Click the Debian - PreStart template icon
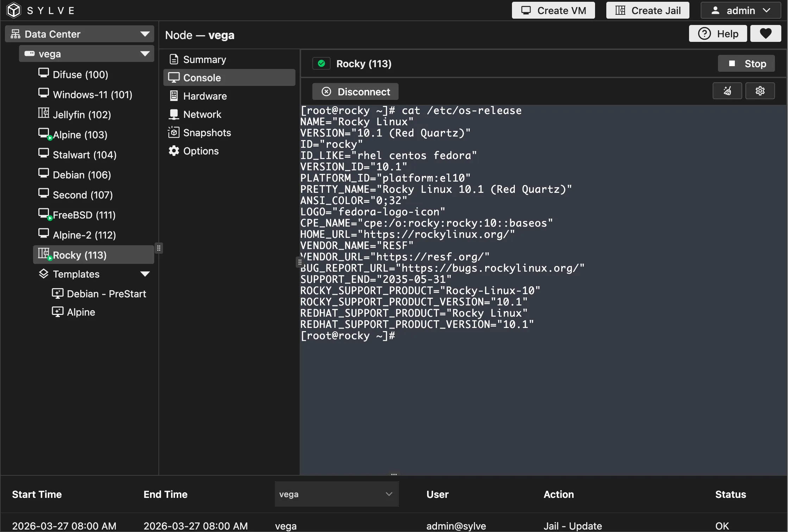Screen dimensions: 788x532 (x=58, y=293)
